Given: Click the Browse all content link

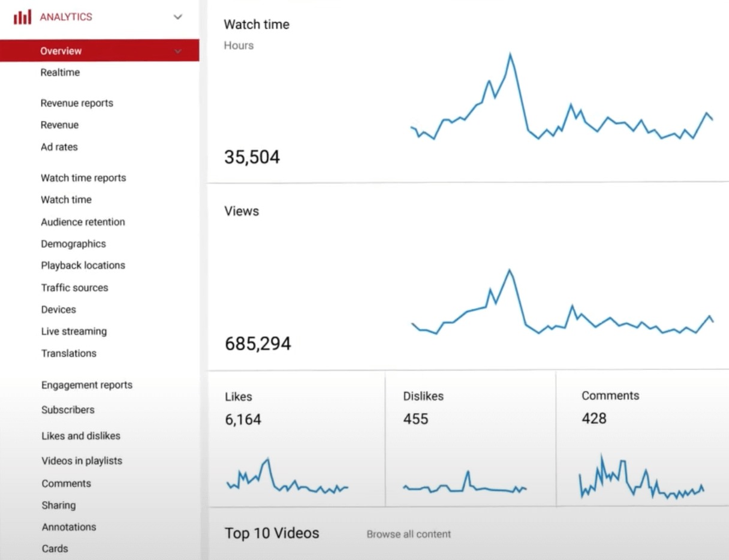Looking at the screenshot, I should click(409, 534).
